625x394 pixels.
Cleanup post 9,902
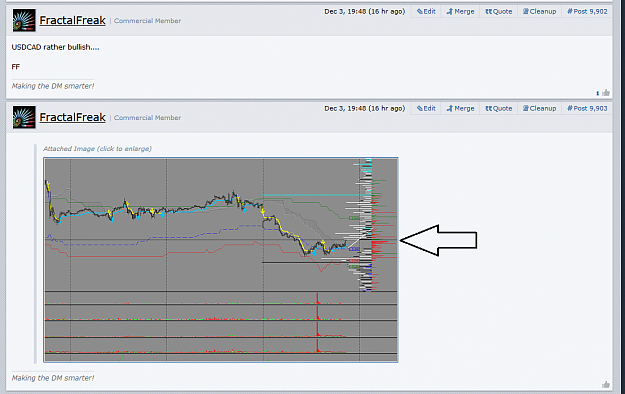coord(539,12)
